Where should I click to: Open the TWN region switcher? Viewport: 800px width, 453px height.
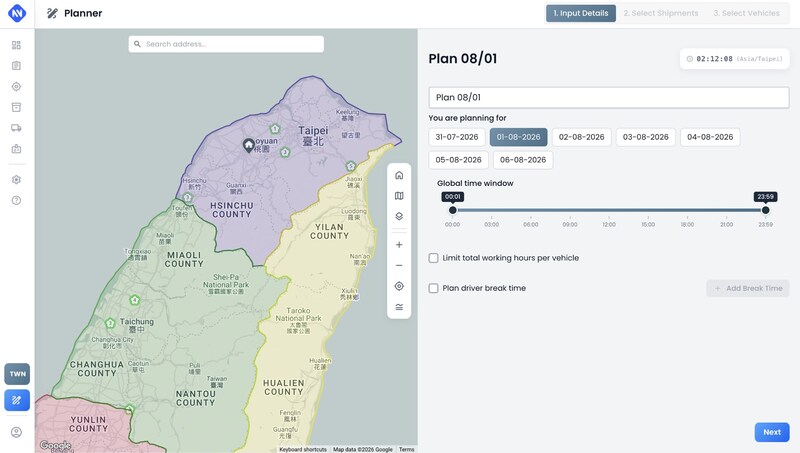(x=17, y=374)
